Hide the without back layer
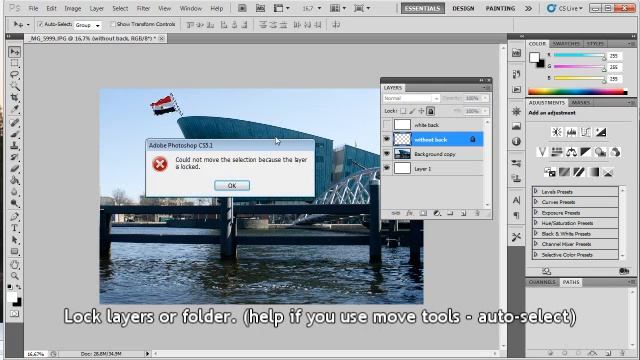 pyautogui.click(x=387, y=140)
